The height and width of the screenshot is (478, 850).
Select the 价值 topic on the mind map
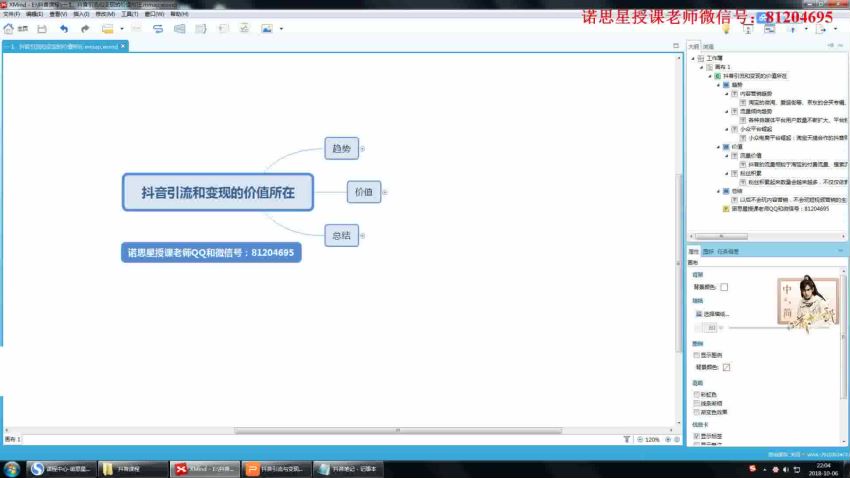[363, 191]
